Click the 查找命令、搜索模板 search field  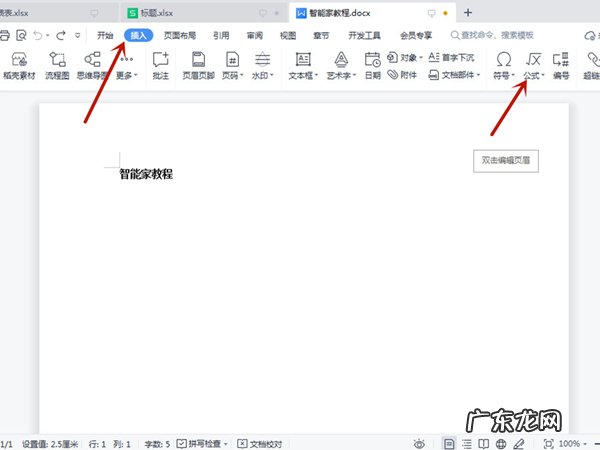(x=492, y=36)
